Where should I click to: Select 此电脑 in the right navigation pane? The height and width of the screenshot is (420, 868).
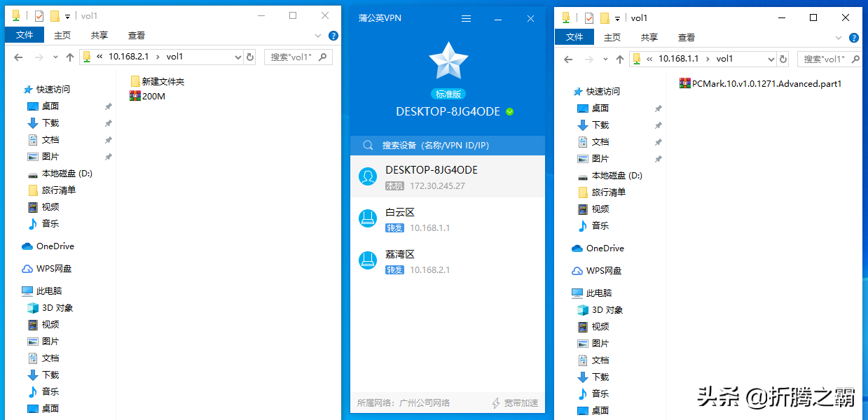[x=592, y=293]
